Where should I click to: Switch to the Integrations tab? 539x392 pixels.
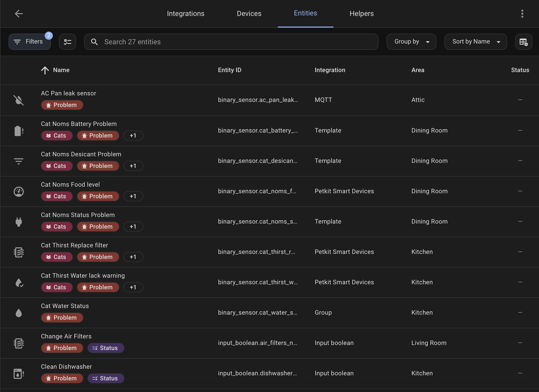pyautogui.click(x=186, y=14)
